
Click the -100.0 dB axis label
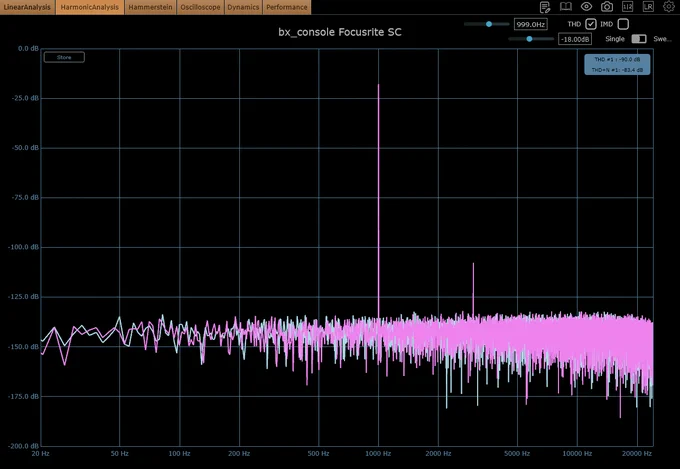pyautogui.click(x=23, y=247)
